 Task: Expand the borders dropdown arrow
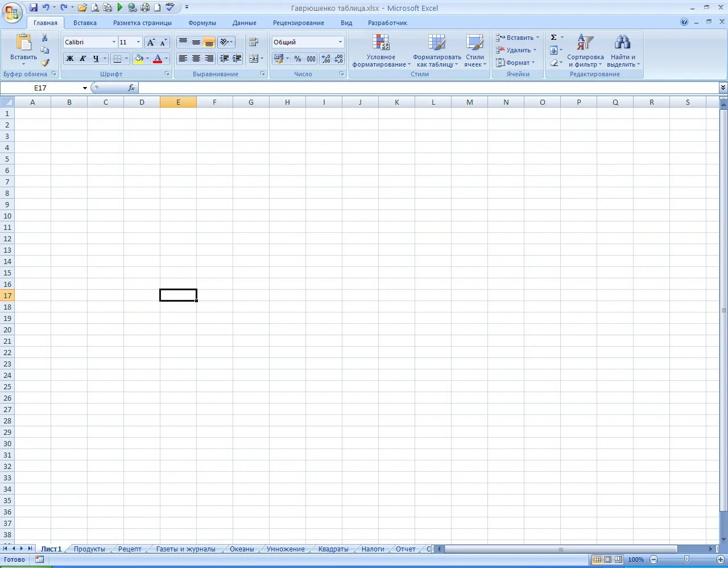(x=126, y=58)
